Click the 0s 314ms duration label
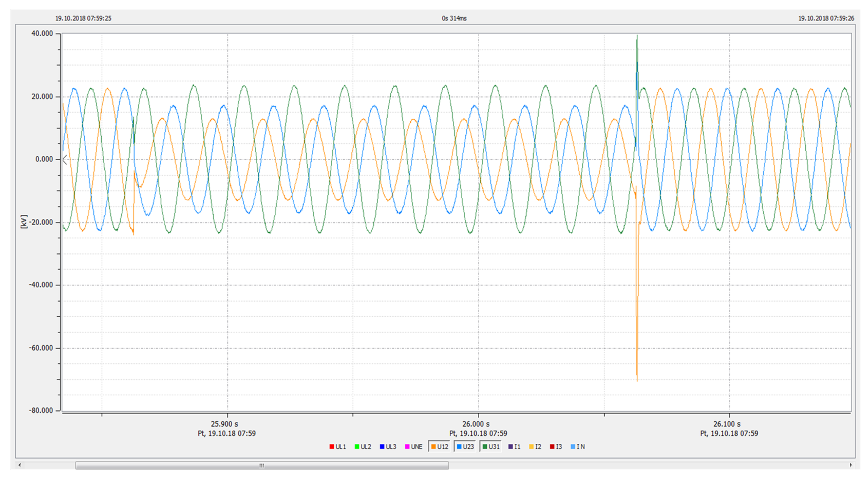 tap(454, 18)
